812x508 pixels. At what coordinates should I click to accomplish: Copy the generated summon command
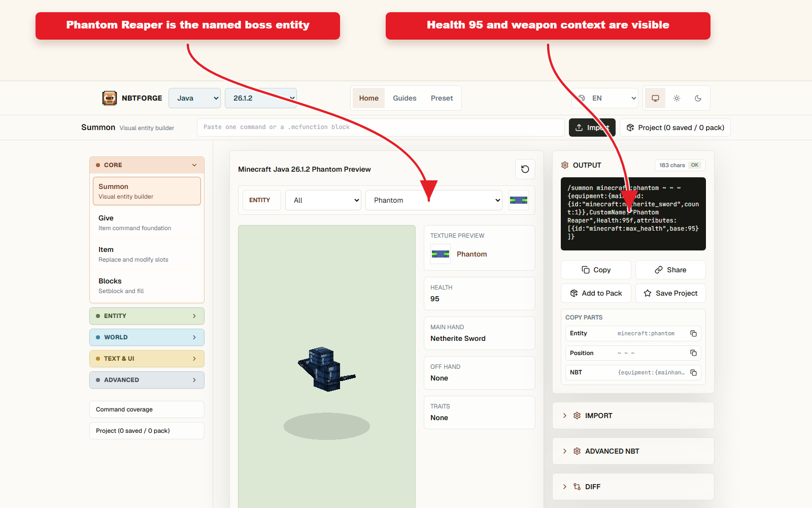tap(596, 270)
